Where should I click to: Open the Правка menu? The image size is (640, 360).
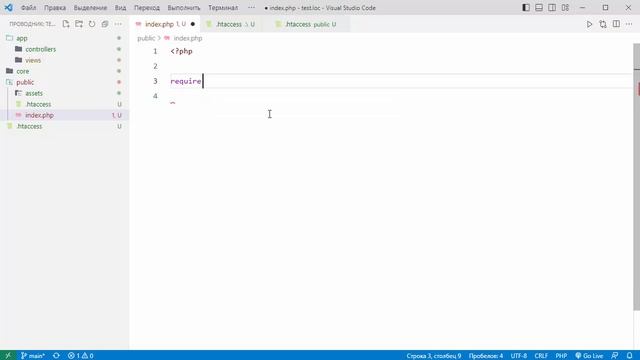click(x=55, y=8)
